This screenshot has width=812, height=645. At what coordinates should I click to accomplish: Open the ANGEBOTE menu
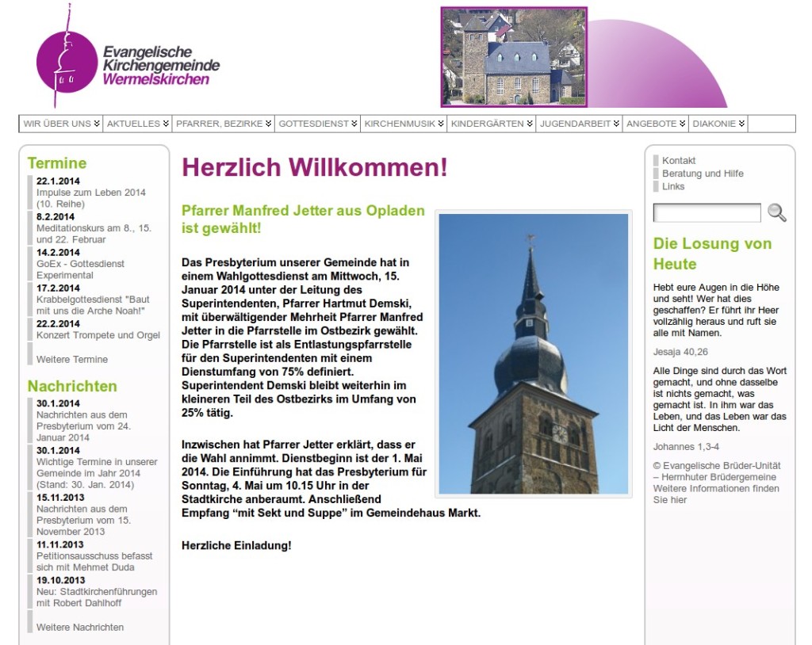[x=653, y=124]
